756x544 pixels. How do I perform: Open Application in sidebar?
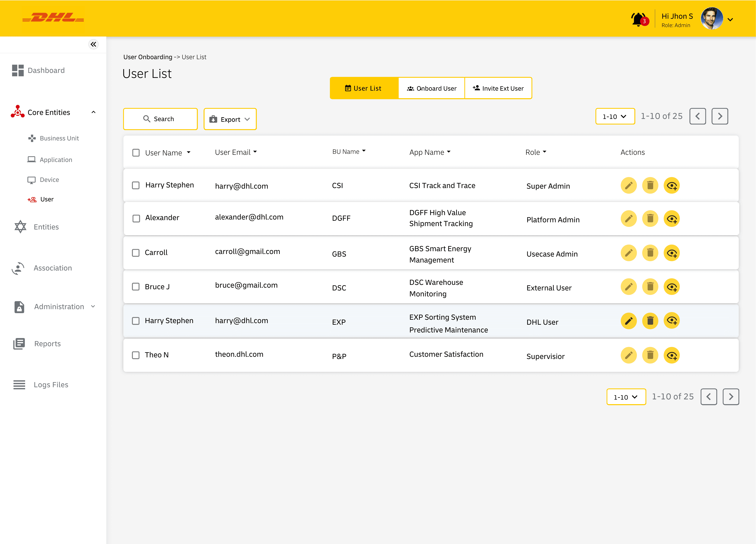click(x=50, y=160)
